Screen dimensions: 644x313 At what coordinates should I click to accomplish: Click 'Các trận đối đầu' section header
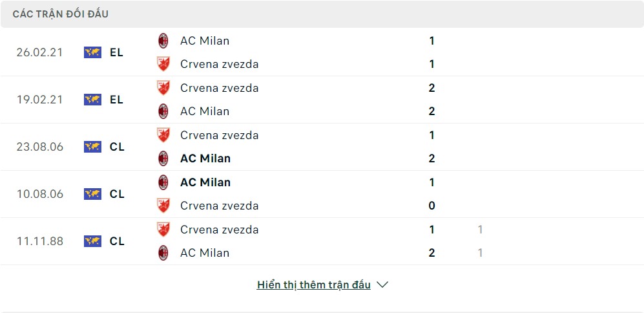pos(61,14)
